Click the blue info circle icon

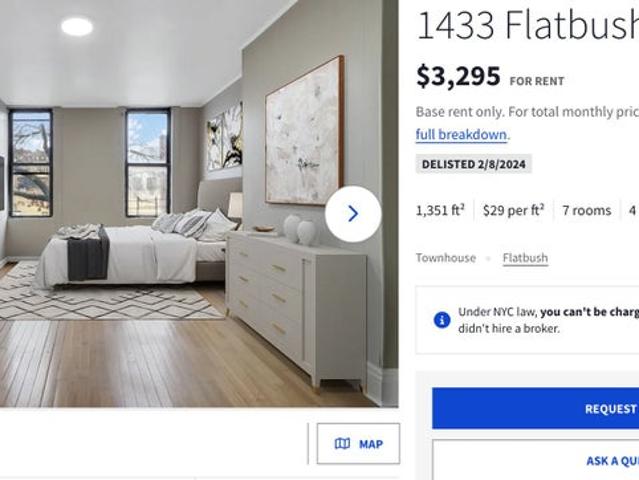[x=442, y=320]
